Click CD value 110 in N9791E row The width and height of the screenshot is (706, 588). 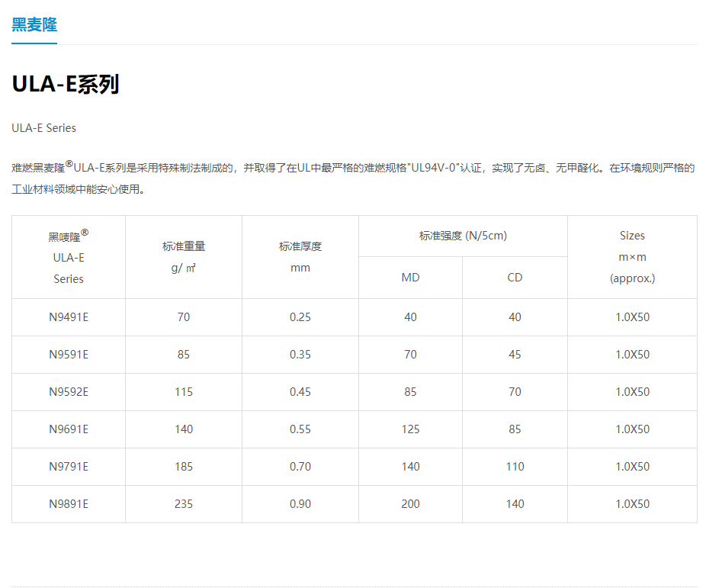[x=515, y=467]
